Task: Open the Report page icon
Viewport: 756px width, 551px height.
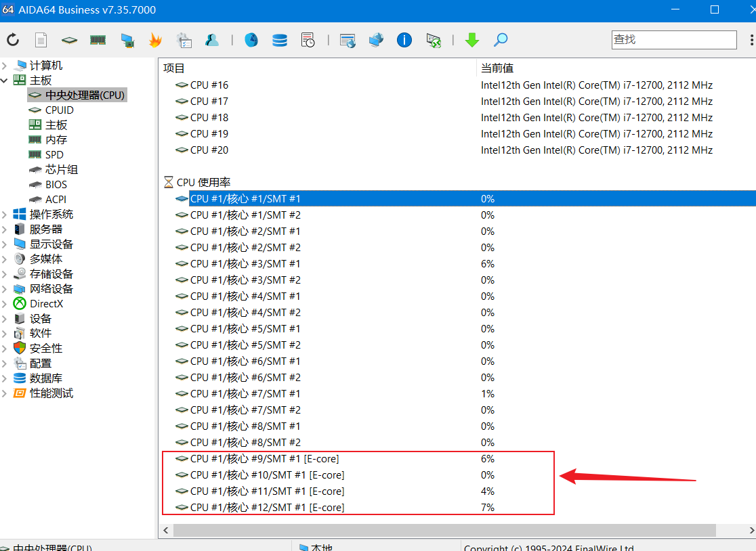Action: (x=41, y=40)
